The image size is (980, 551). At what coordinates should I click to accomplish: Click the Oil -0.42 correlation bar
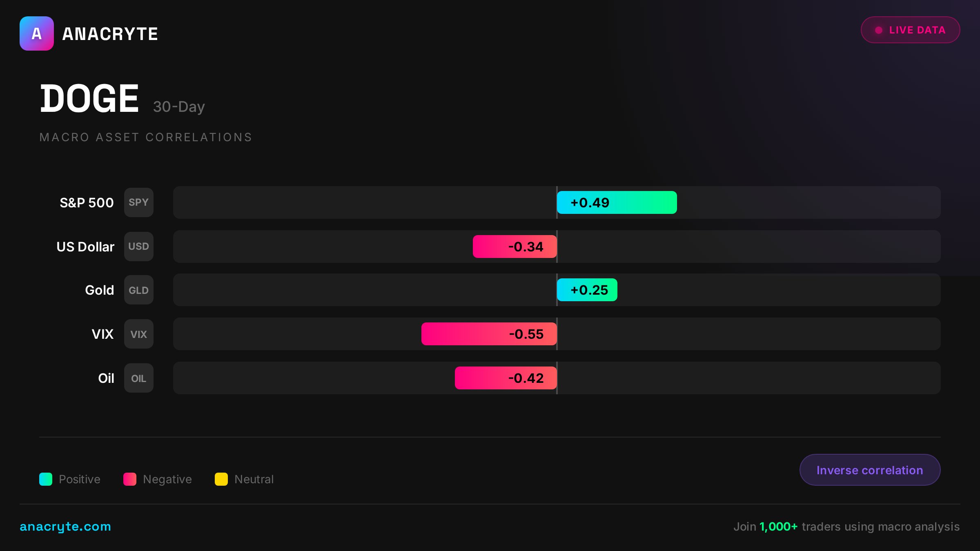coord(506,378)
